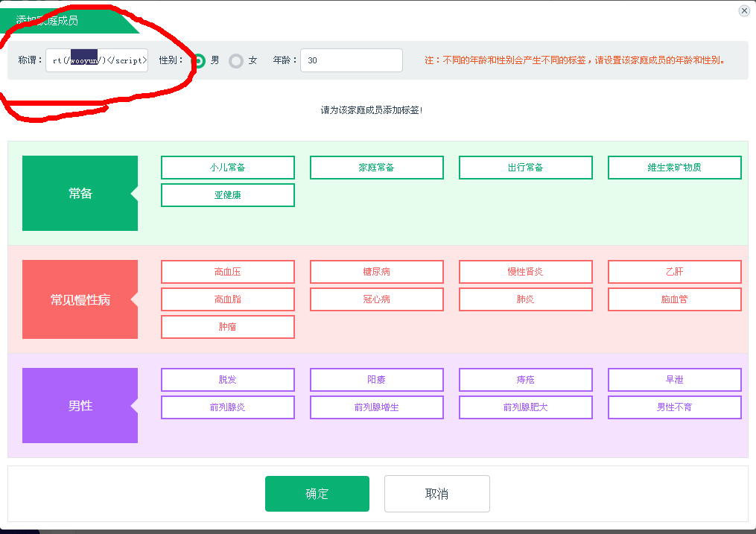The height and width of the screenshot is (534, 756).
Task: Add the 阳痿 tag
Action: (377, 380)
